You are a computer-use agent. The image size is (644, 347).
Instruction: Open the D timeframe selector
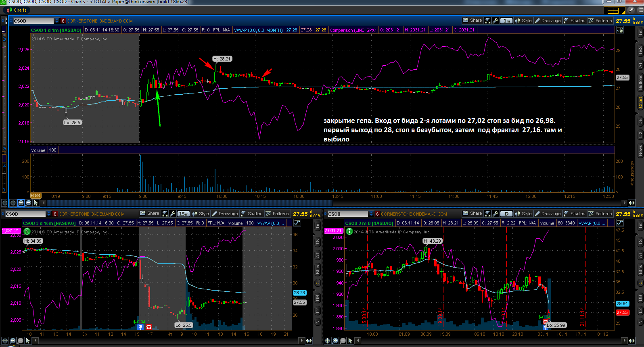[x=506, y=214]
